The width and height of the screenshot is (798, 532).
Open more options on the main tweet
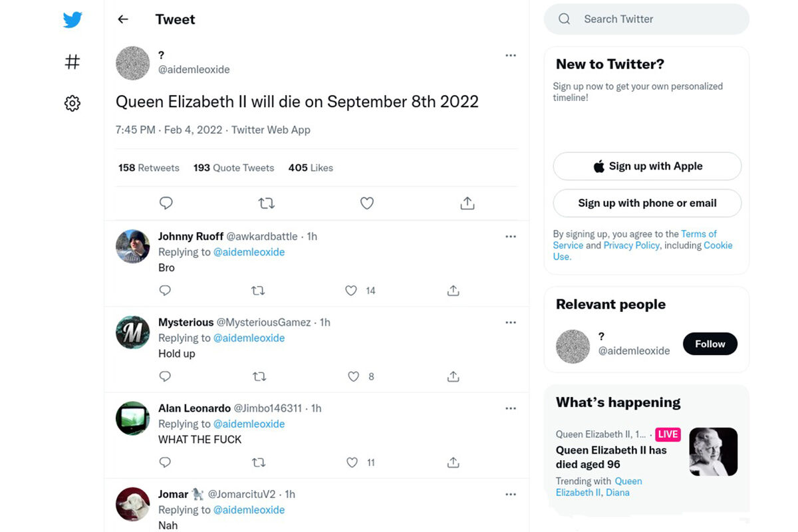coord(511,56)
